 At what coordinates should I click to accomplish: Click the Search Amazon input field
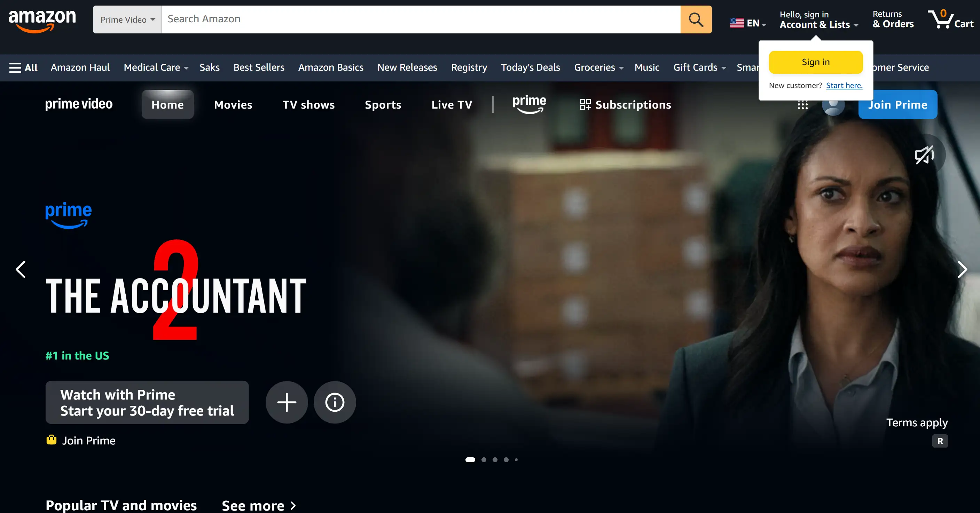pos(421,19)
